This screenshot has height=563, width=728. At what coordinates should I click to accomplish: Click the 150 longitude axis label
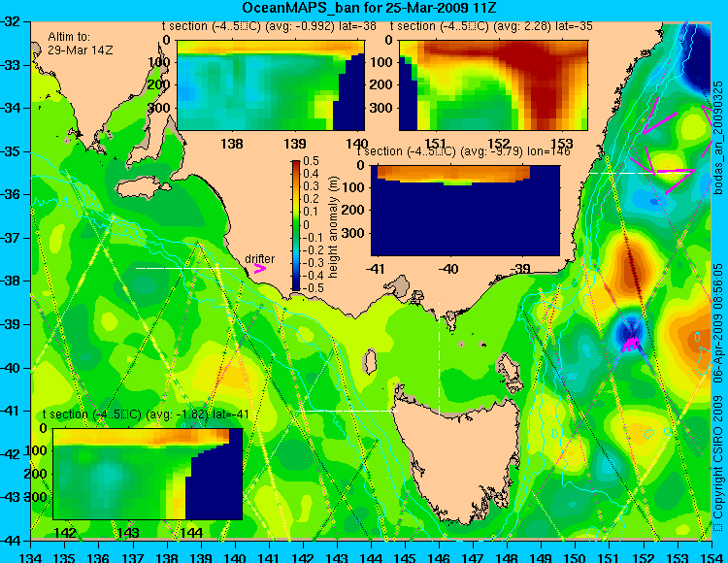[575, 557]
